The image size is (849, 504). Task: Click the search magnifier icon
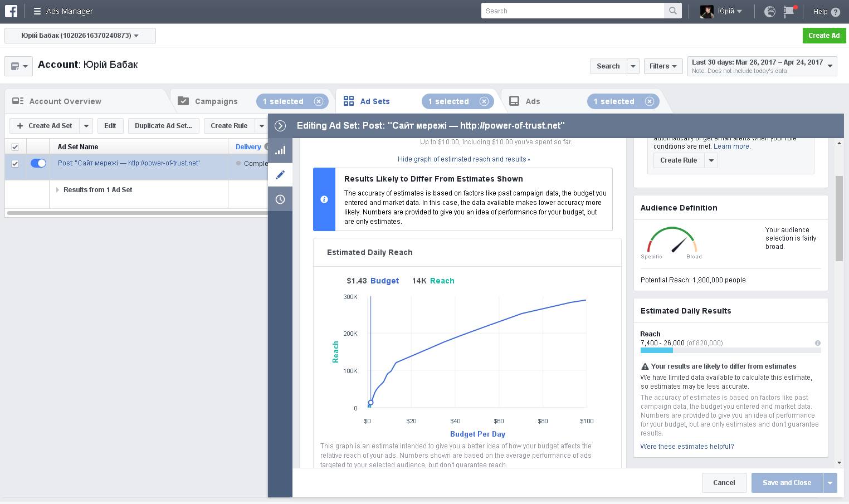tap(673, 11)
